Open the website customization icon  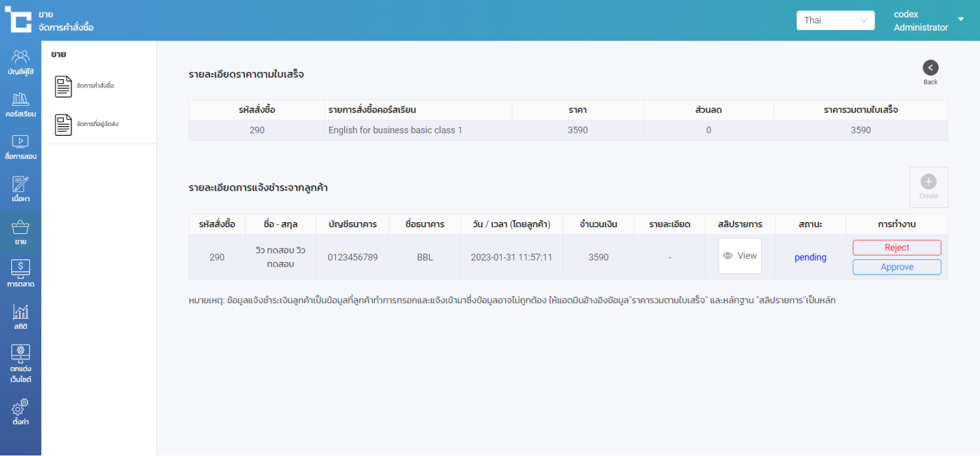click(20, 364)
